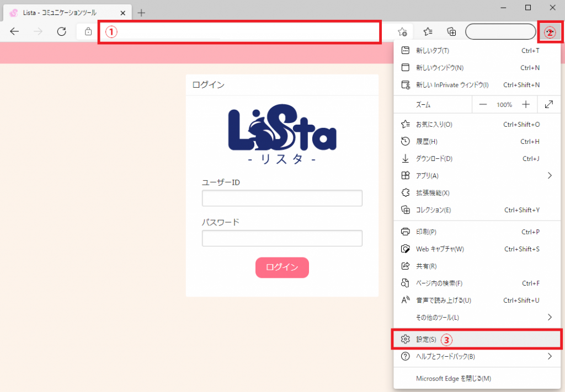This screenshot has width=565, height=392.
Task: Click the ユーザーID input field
Action: tap(282, 198)
